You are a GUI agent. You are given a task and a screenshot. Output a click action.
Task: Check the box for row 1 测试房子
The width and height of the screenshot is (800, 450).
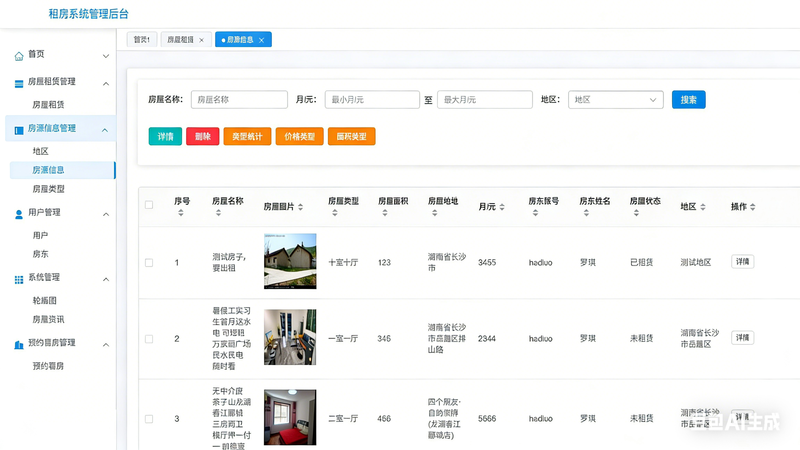click(x=149, y=262)
